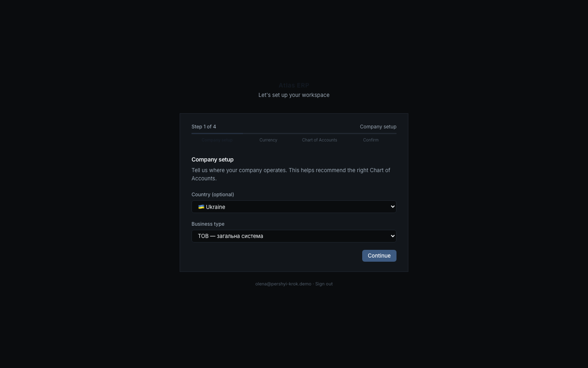Screen dimensions: 588x368
Task: Sign out of the account
Action: pyautogui.click(x=324, y=284)
